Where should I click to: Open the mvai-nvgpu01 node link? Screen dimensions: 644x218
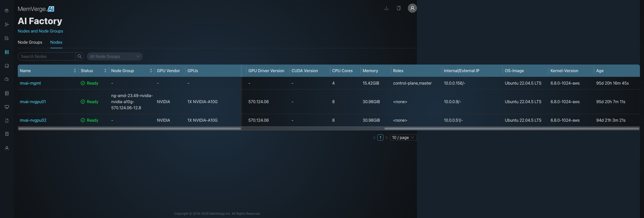[x=33, y=102]
